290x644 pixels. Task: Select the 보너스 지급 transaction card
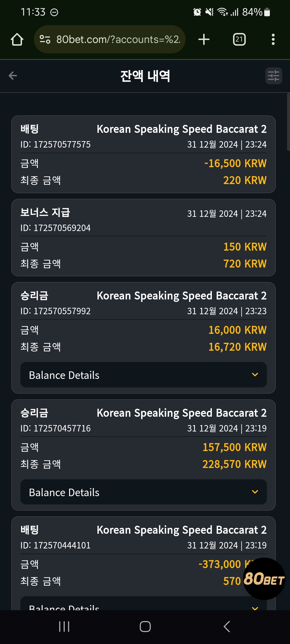[x=143, y=238]
